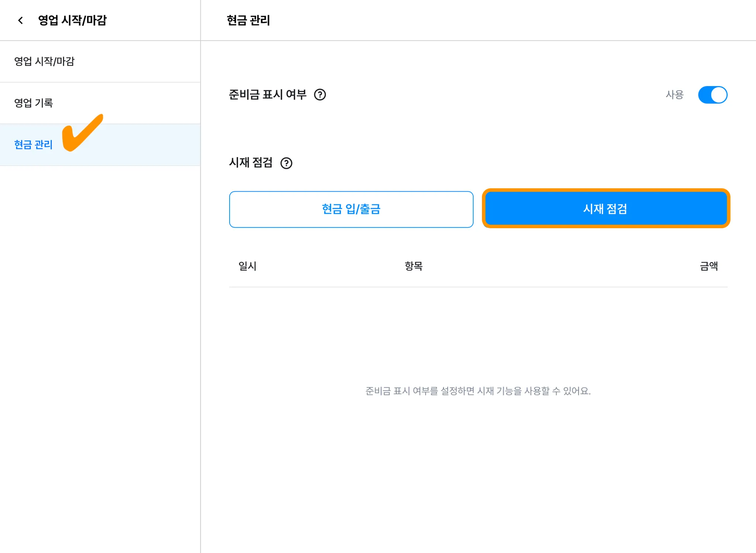The height and width of the screenshot is (553, 756).
Task: Click the 시재 점검 section heading text
Action: coord(251,162)
